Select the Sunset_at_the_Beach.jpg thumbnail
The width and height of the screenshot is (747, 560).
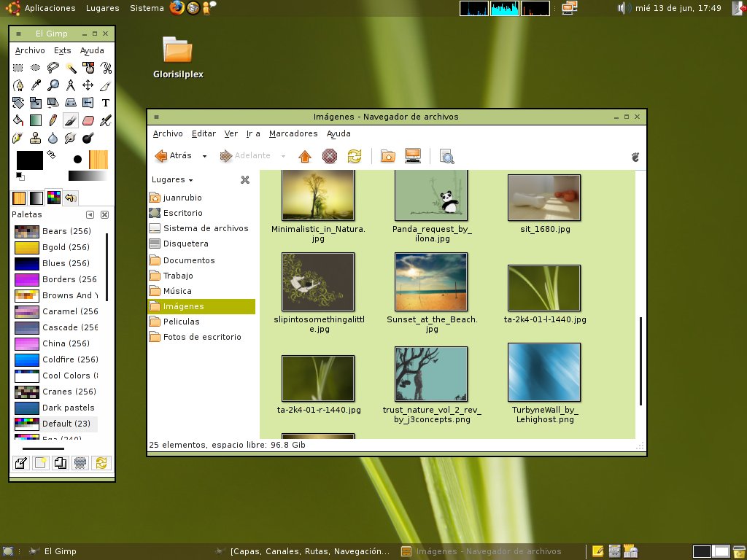pyautogui.click(x=431, y=282)
